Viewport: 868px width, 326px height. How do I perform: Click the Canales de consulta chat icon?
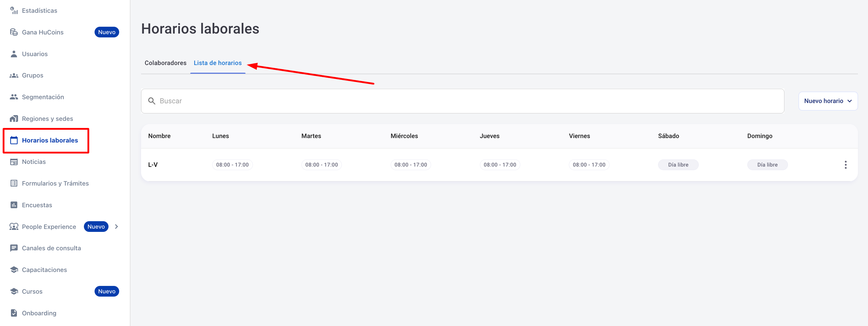(14, 248)
